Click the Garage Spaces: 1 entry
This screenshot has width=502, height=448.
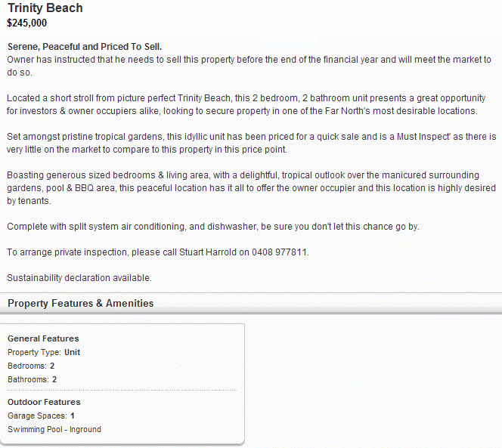(x=41, y=416)
